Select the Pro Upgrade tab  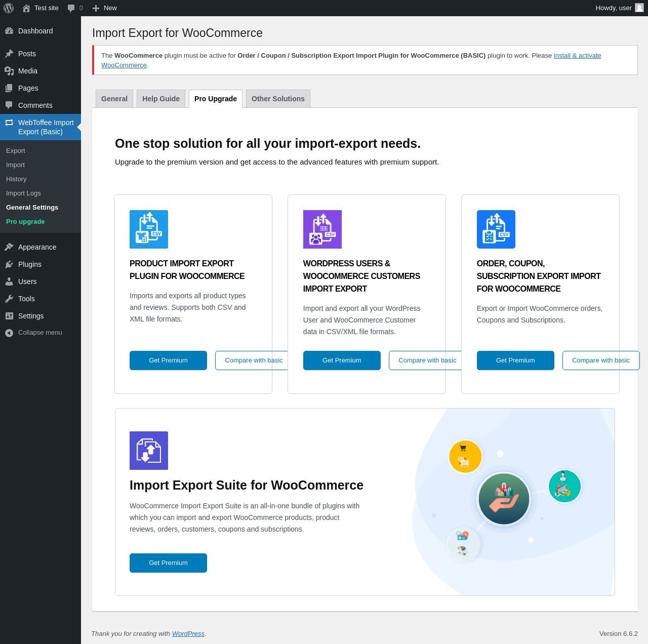point(216,99)
